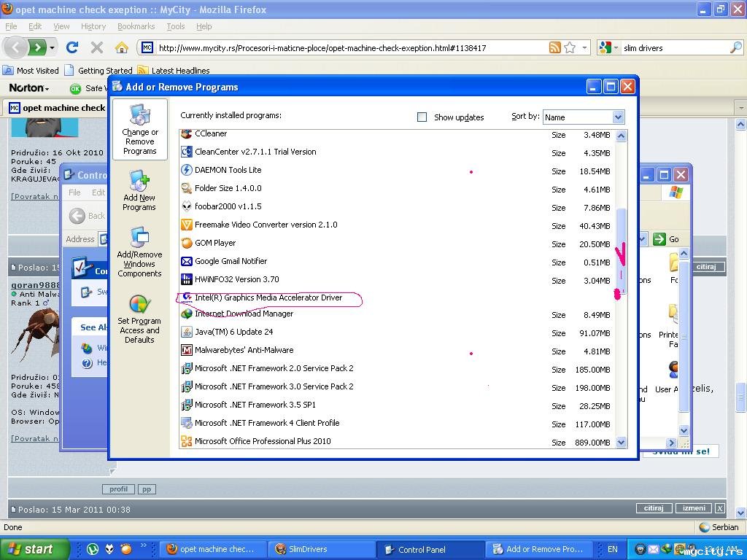The width and height of the screenshot is (747, 560).
Task: Open the History menu
Action: pyautogui.click(x=93, y=26)
